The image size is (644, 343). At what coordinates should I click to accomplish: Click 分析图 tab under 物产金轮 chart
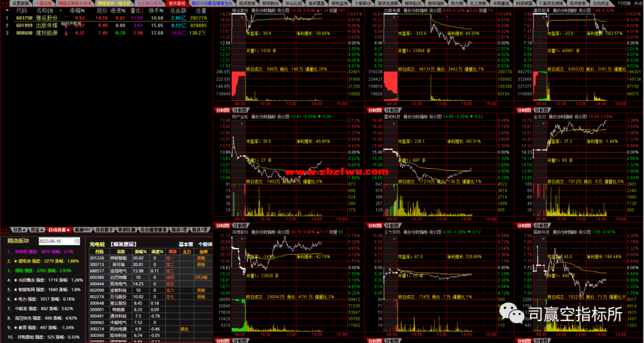pos(240,225)
